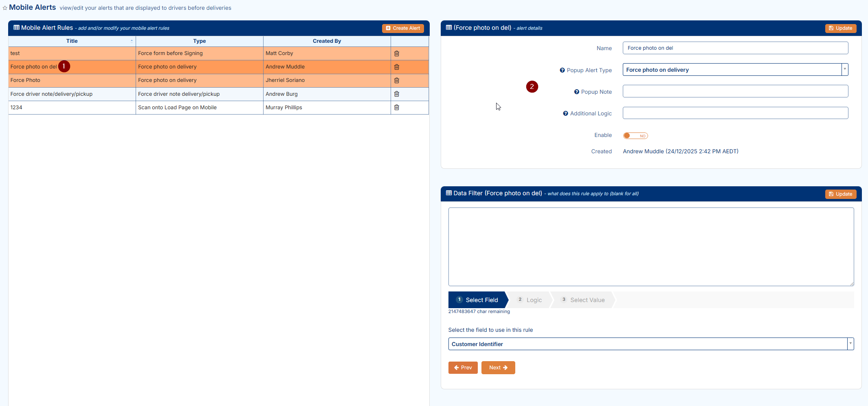
Task: Remove the Force driver note/delivery/pickup rule
Action: coord(396,94)
